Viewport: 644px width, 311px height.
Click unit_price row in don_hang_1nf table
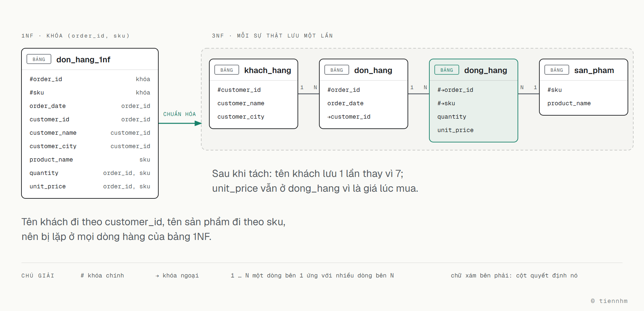[90, 186]
